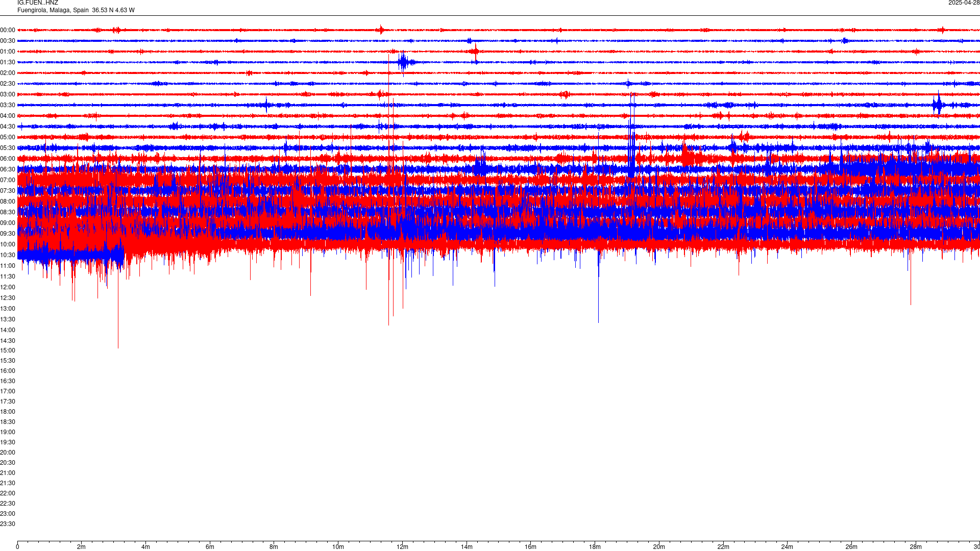980x551 pixels.
Task: Select the 04:30 time row label
Action: 8,127
